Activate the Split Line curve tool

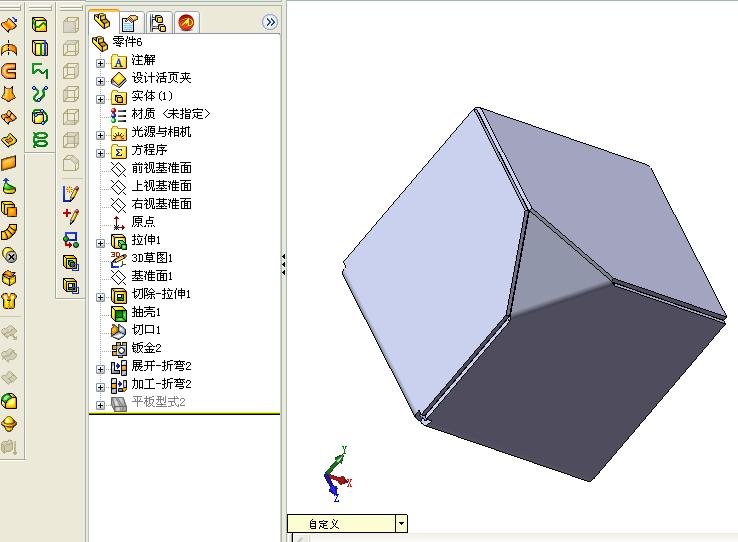click(40, 24)
